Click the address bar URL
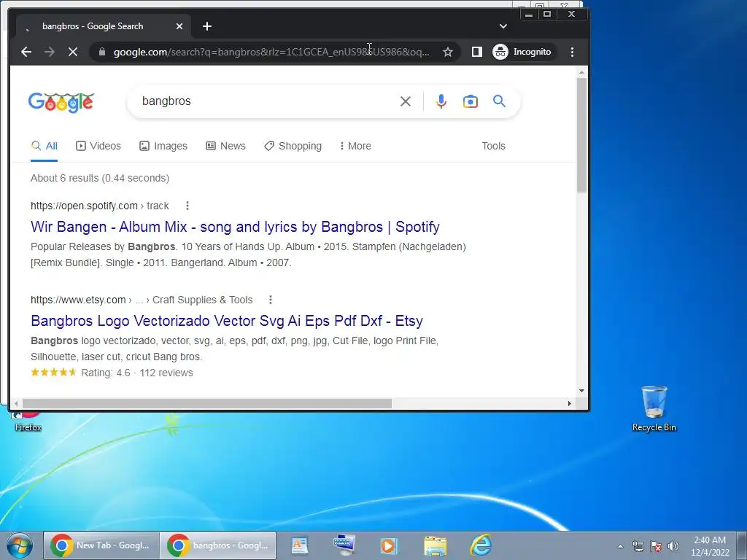The height and width of the screenshot is (560, 747). click(271, 52)
